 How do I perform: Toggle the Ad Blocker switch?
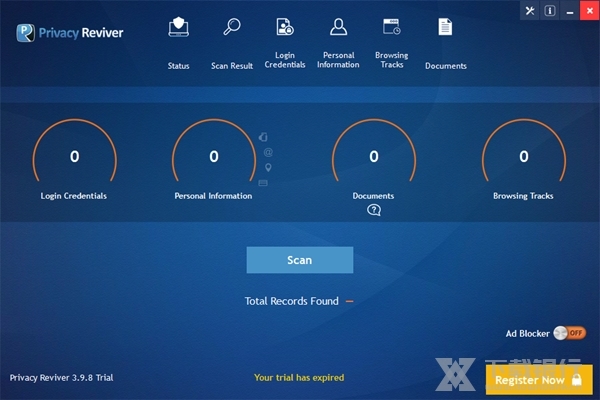(x=569, y=333)
